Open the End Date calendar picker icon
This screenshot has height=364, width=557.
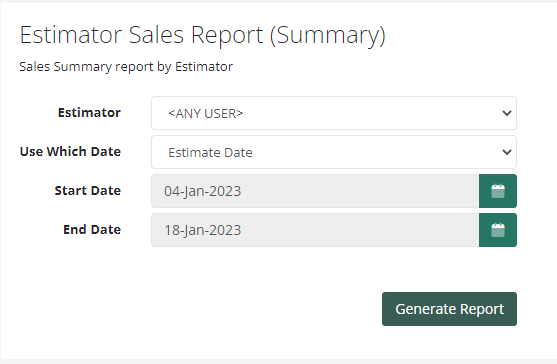(x=498, y=230)
